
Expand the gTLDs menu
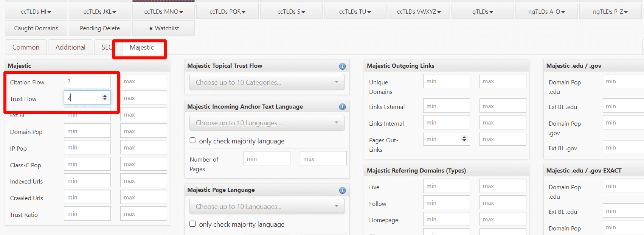483,12
